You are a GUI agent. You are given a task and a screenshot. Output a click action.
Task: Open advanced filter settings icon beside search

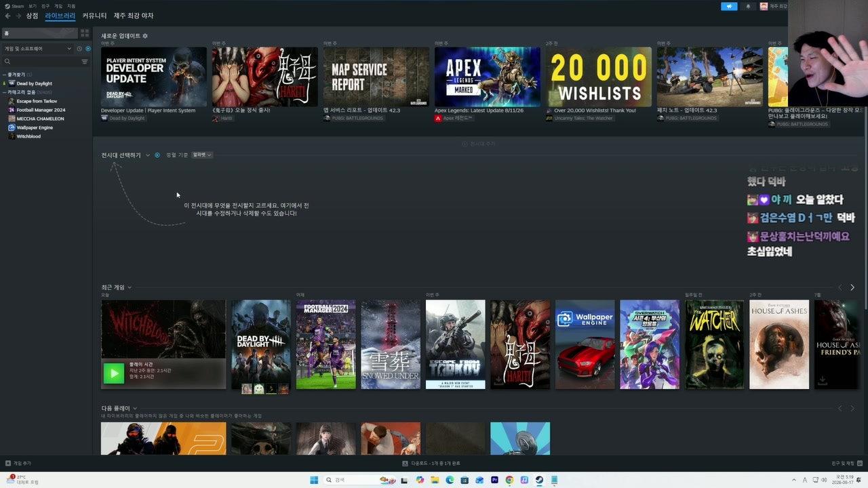click(85, 62)
